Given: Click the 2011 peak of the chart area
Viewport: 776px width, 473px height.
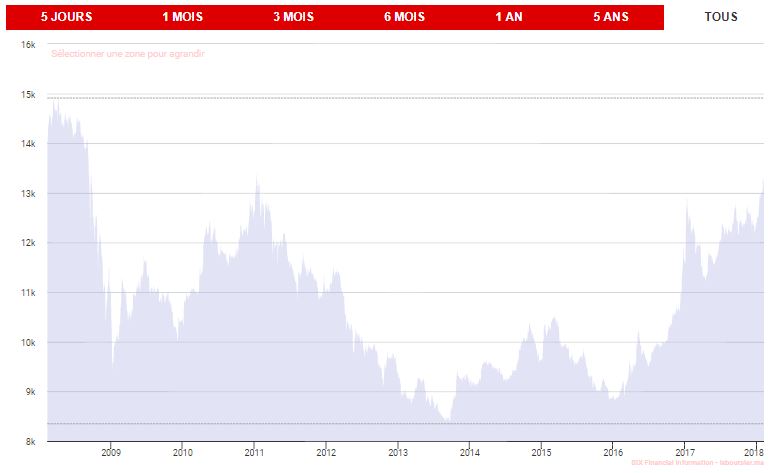Looking at the screenshot, I should click(257, 181).
